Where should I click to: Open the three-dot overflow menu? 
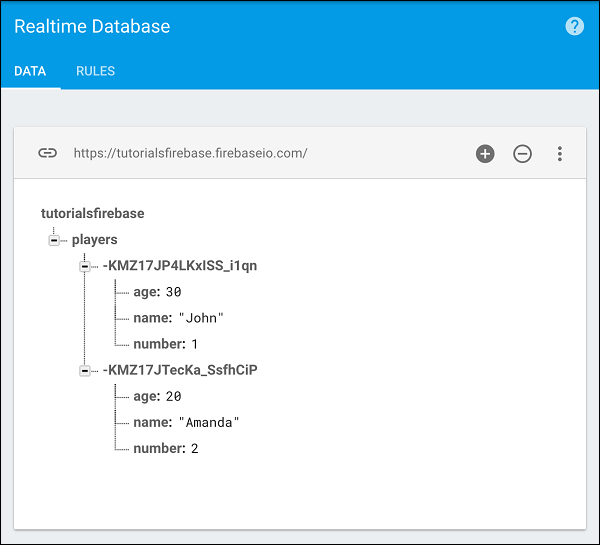coord(560,153)
